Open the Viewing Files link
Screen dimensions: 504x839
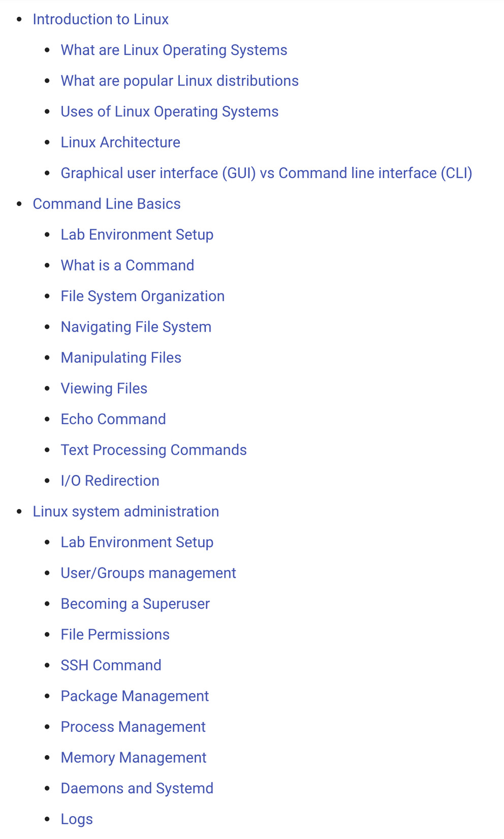point(104,388)
